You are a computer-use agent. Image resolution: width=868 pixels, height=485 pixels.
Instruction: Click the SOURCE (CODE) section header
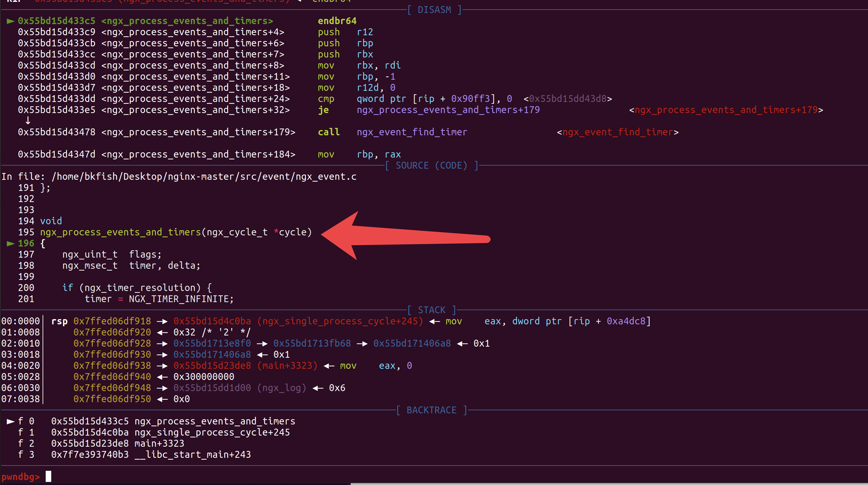(x=431, y=166)
